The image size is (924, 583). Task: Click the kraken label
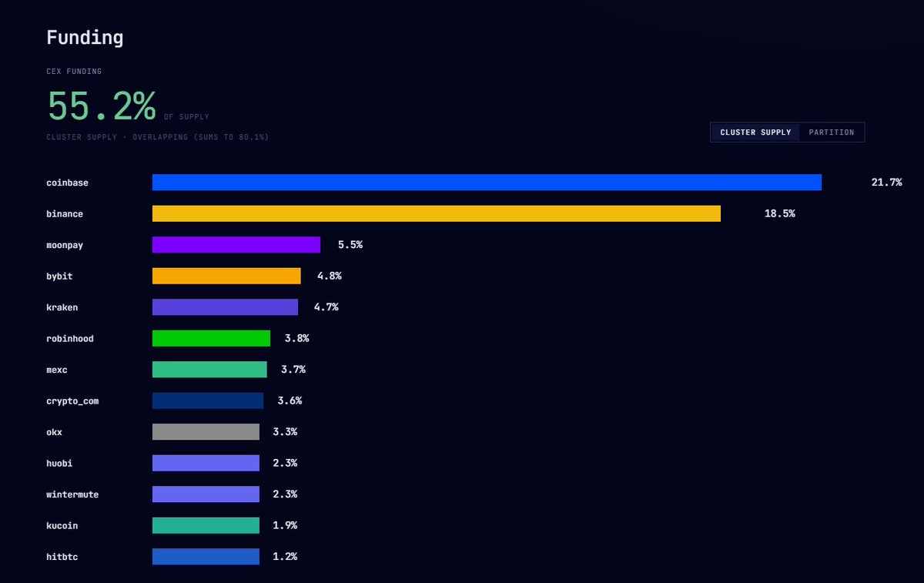pos(62,307)
